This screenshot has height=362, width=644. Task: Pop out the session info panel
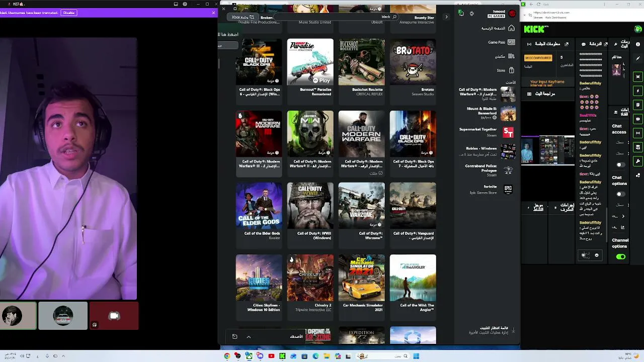click(x=567, y=44)
